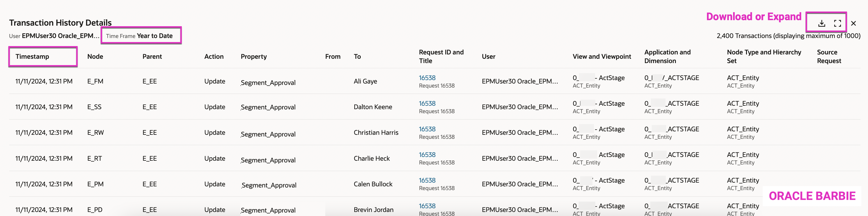868x216 pixels.
Task: Open request 16538 link in E_RW row
Action: (427, 129)
